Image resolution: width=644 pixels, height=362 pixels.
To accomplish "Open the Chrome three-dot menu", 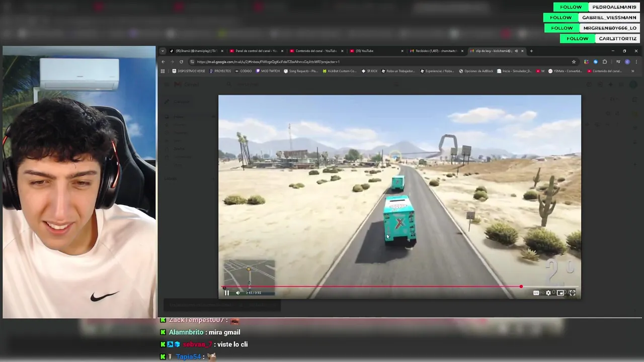I will (x=636, y=62).
